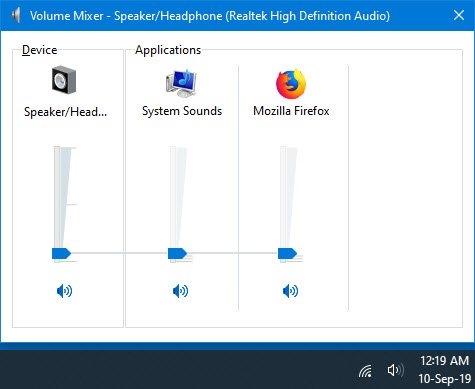475x389 pixels.
Task: Mute System Sounds volume
Action: click(180, 291)
